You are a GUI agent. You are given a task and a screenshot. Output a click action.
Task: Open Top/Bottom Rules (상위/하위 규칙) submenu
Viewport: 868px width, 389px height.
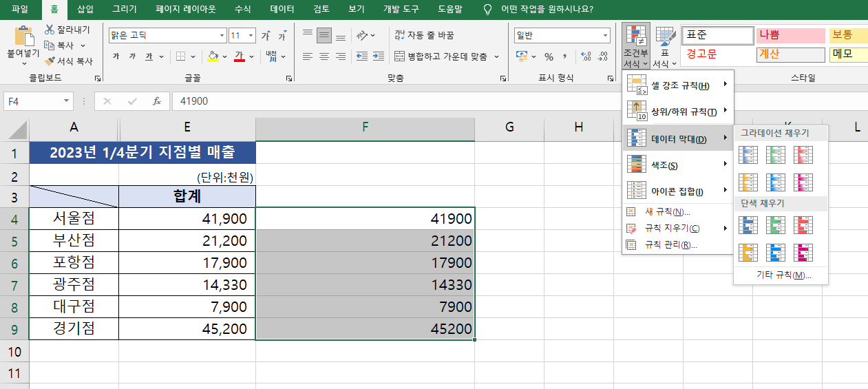tap(678, 112)
